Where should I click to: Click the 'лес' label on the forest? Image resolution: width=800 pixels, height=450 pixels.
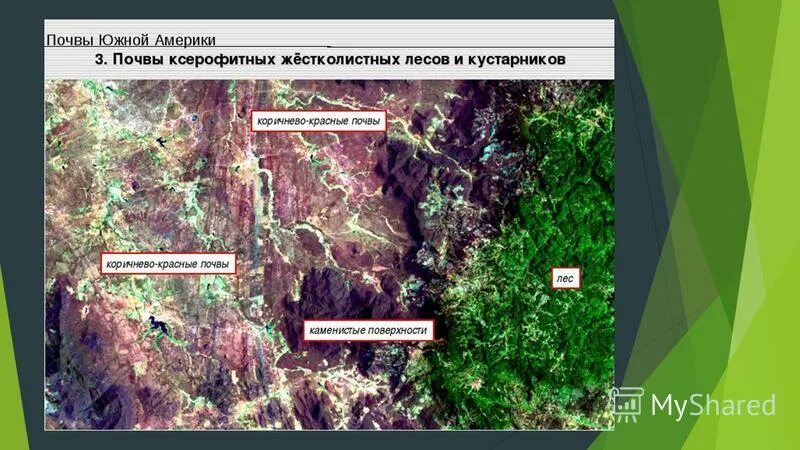(x=565, y=279)
